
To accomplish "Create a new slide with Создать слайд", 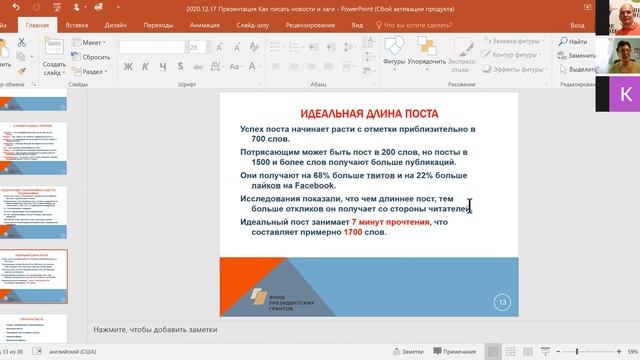I will pyautogui.click(x=54, y=57).
